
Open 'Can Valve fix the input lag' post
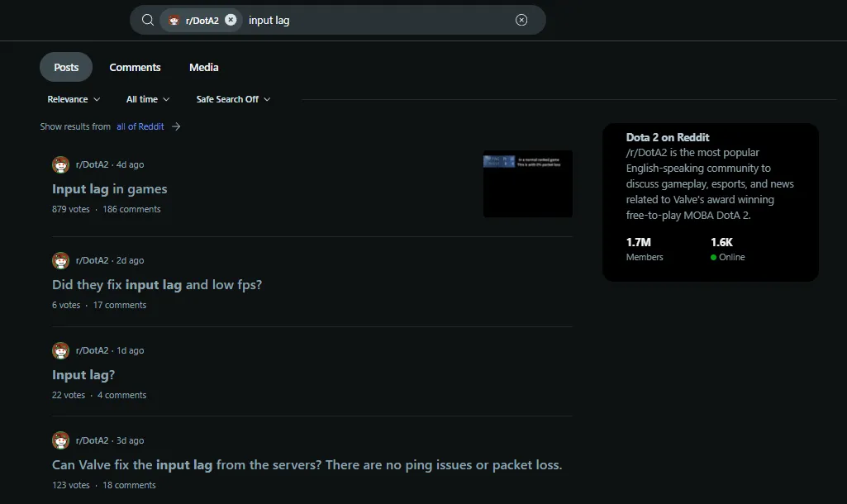(x=307, y=465)
